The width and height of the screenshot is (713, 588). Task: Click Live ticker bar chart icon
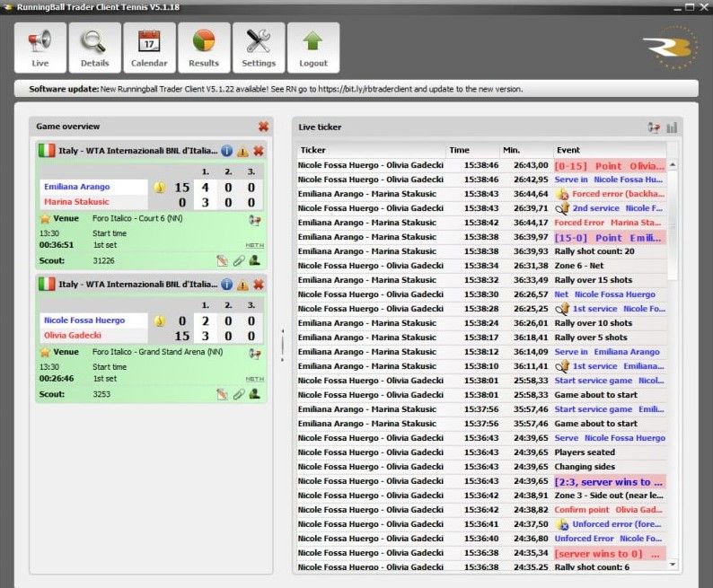[672, 127]
